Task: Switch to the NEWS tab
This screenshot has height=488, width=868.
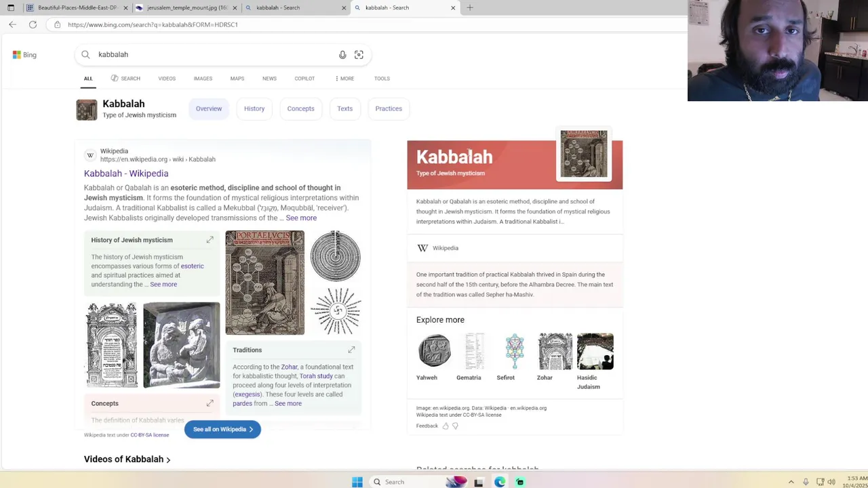Action: click(x=269, y=79)
